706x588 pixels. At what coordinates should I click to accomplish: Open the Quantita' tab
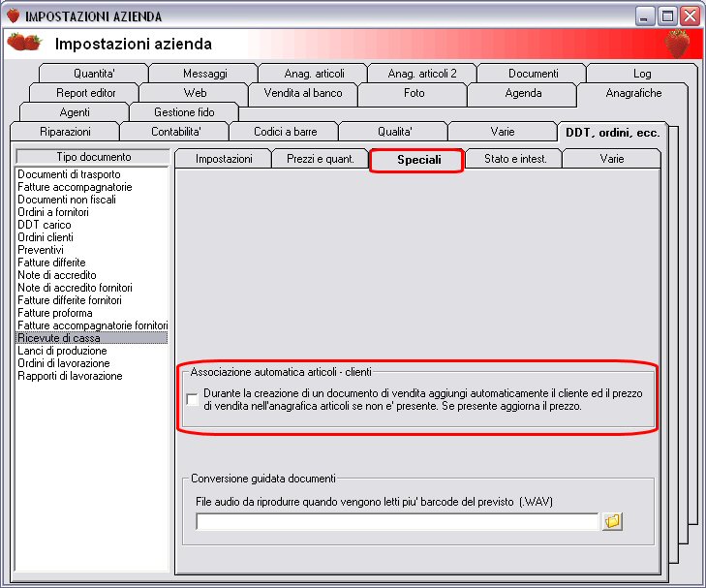click(94, 74)
